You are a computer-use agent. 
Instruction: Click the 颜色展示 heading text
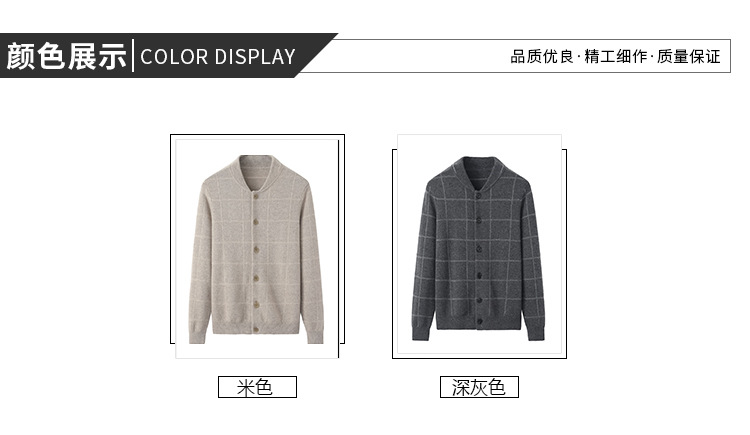click(x=66, y=56)
